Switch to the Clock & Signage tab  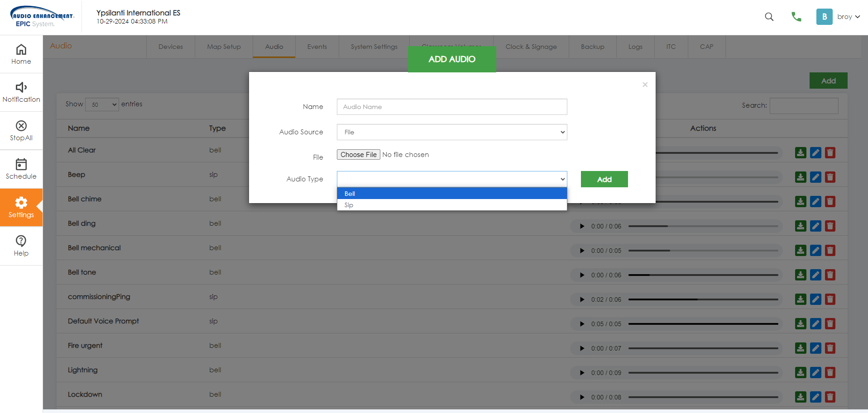pos(531,47)
